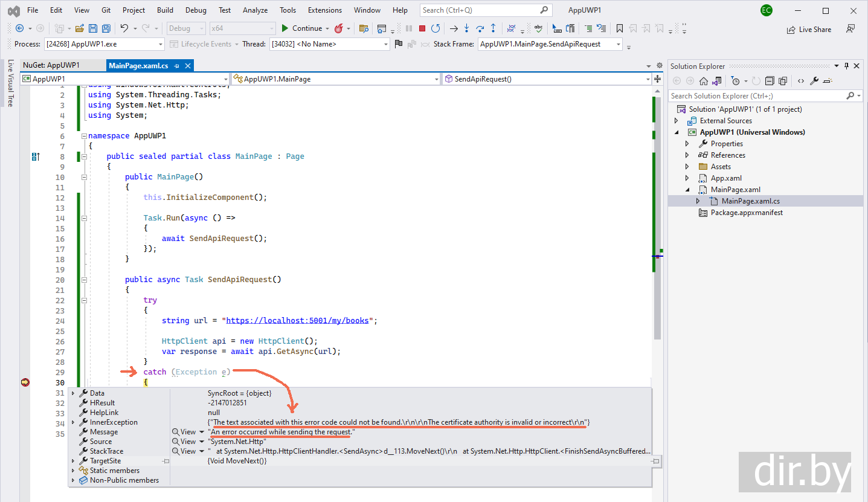Click View Code icon in Solution Explorer
This screenshot has height=502, width=868.
pos(801,81)
